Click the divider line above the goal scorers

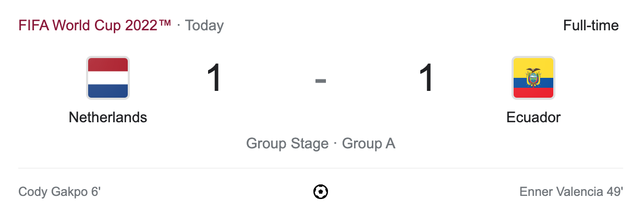pyautogui.click(x=321, y=168)
